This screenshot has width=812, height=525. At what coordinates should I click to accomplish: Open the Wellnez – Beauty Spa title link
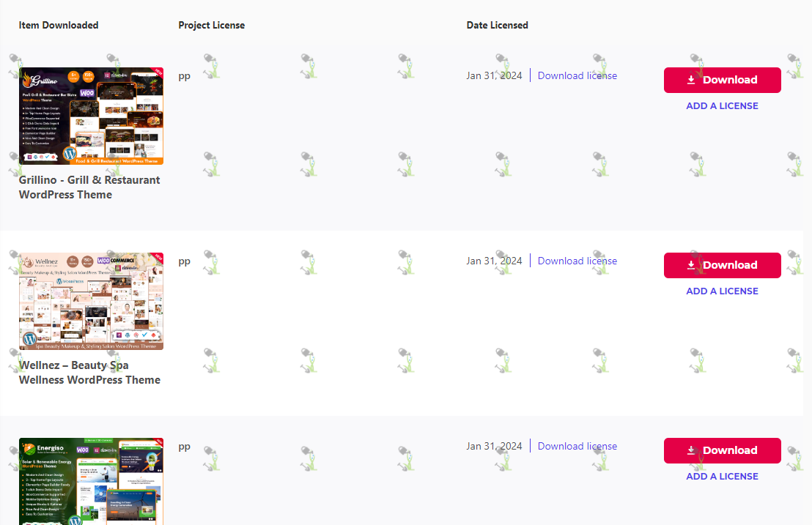(x=89, y=373)
